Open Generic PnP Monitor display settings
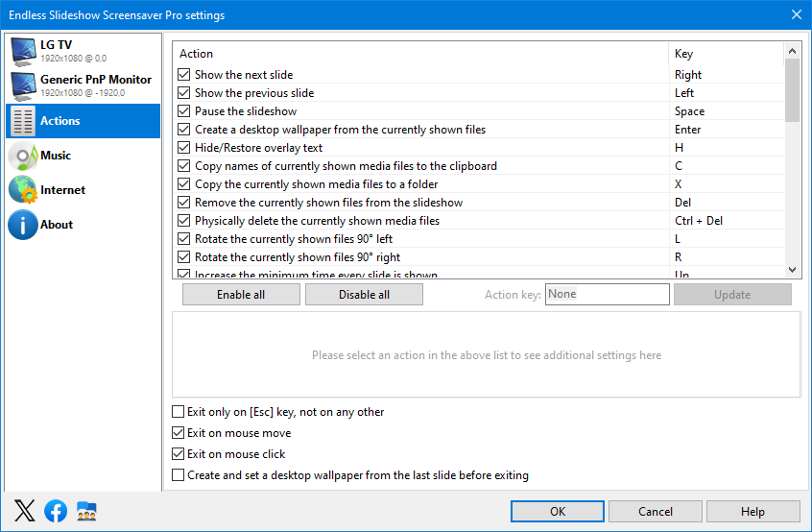 tap(83, 86)
